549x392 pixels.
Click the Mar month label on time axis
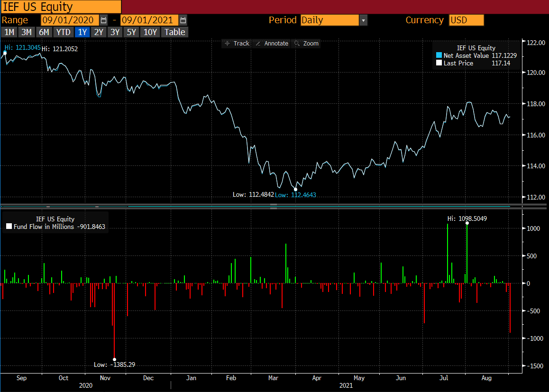274,378
